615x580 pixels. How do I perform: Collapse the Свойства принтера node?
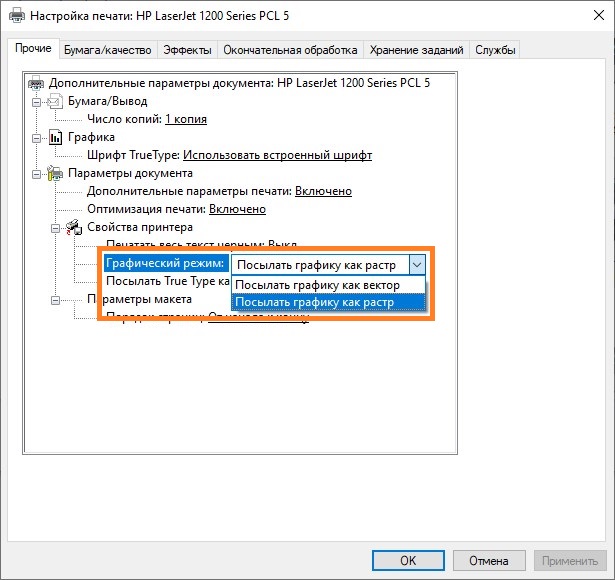pyautogui.click(x=55, y=227)
